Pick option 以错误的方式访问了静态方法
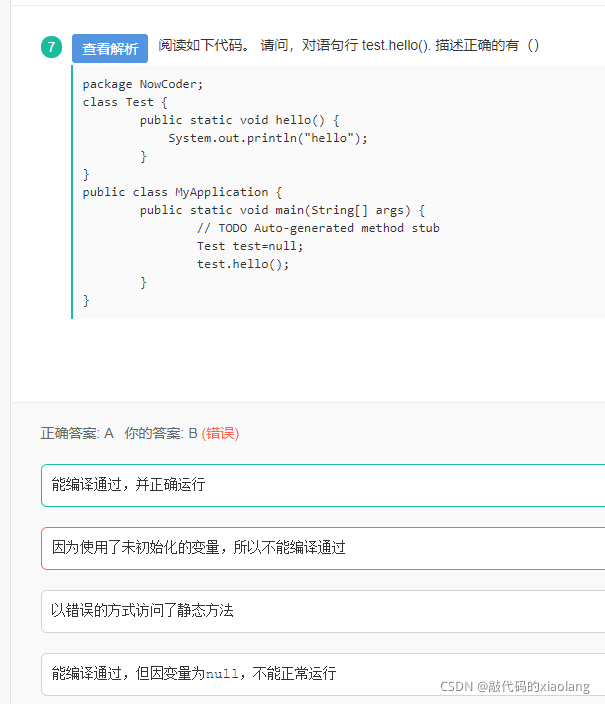The image size is (605, 704). [323, 611]
